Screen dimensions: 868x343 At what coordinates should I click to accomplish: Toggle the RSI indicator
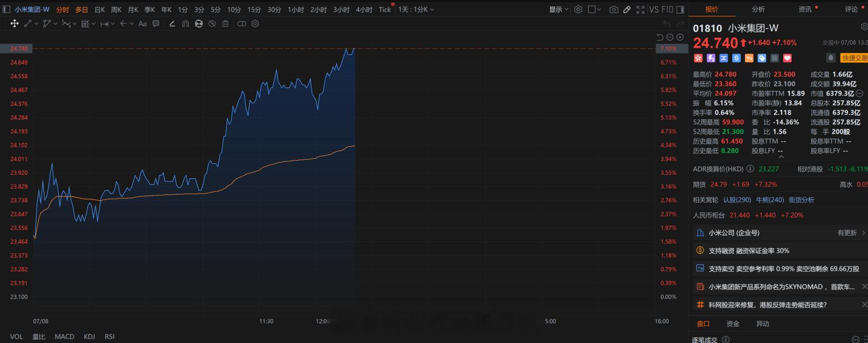pos(110,336)
